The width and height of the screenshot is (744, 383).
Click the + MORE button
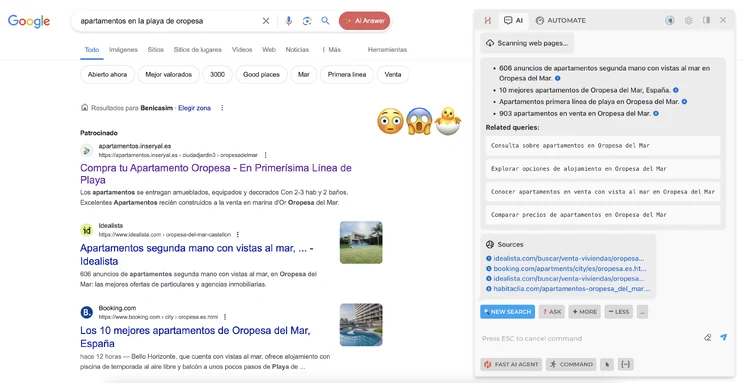[585, 312]
